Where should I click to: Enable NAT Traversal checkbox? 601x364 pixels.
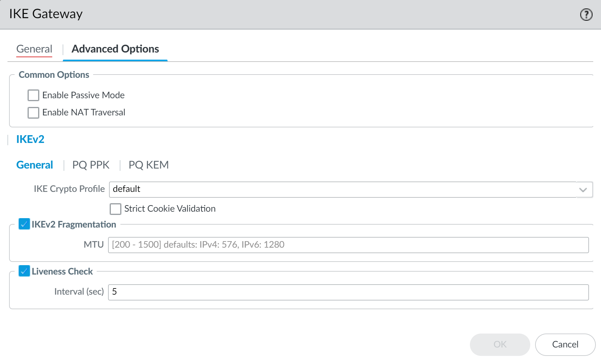point(33,112)
